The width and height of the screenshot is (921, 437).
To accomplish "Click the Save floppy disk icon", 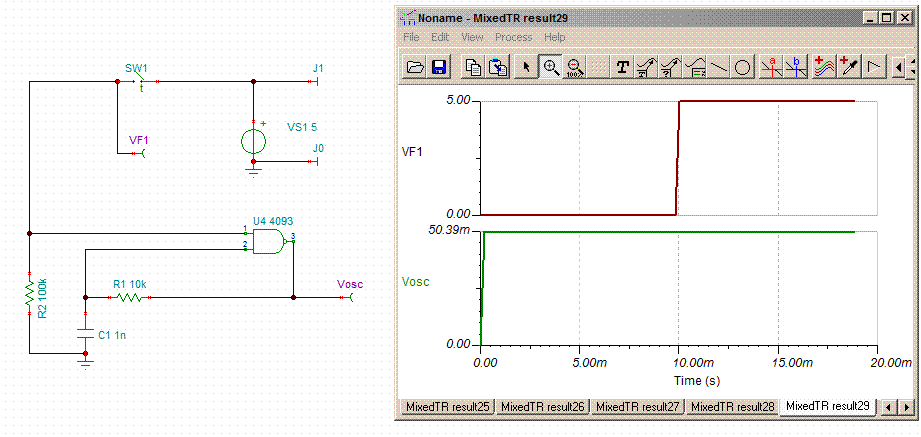I will point(439,68).
